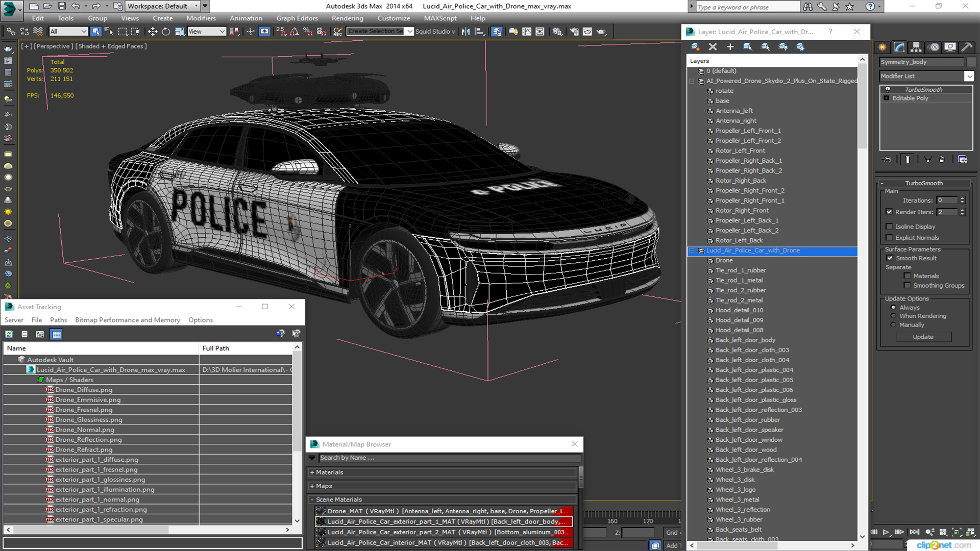
Task: Open the selection filter All dropdown
Action: [x=68, y=32]
